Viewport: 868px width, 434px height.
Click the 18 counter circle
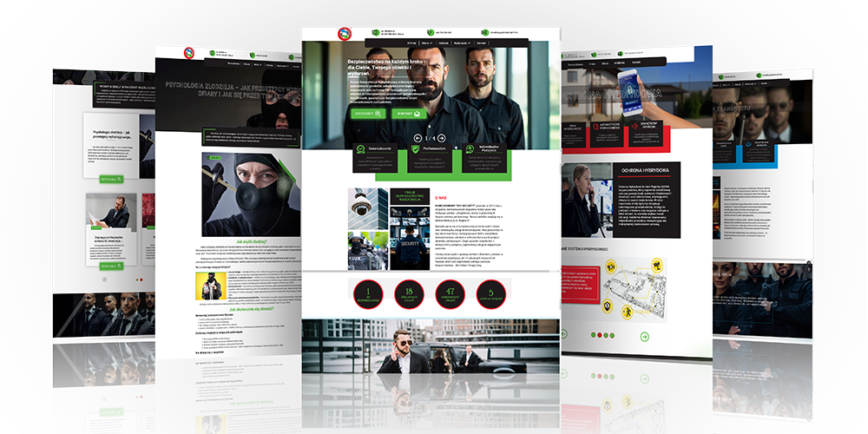(410, 295)
